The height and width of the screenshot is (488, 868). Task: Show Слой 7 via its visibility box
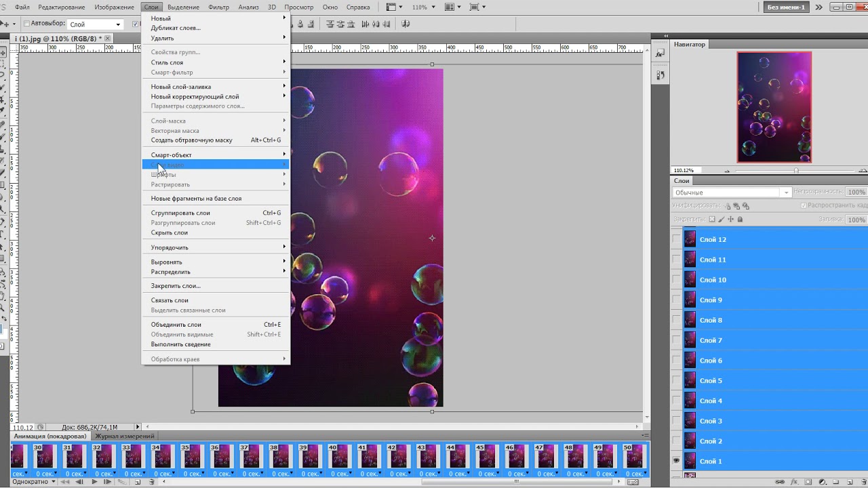click(x=676, y=340)
